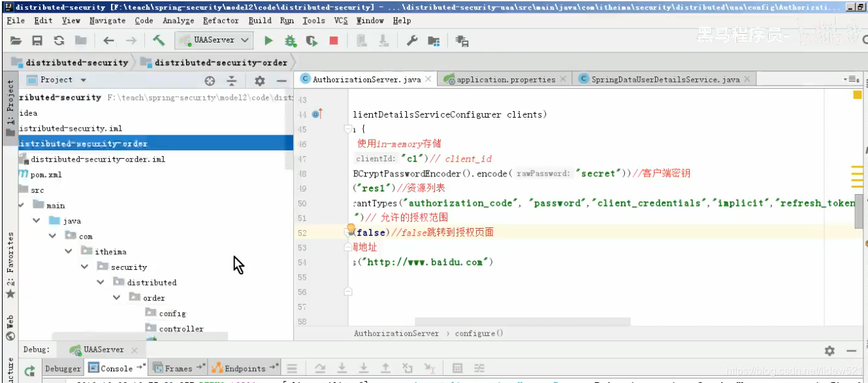Click the lightbulb intention icon on line 52

tap(351, 229)
